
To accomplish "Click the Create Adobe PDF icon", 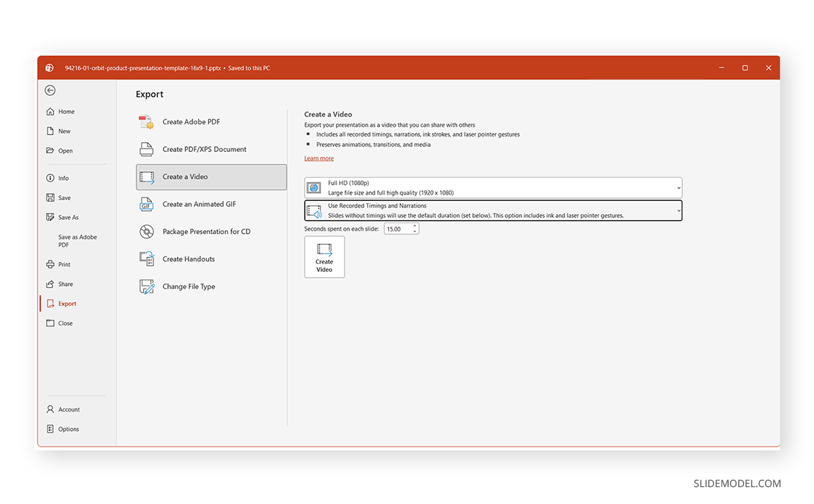I will [147, 122].
